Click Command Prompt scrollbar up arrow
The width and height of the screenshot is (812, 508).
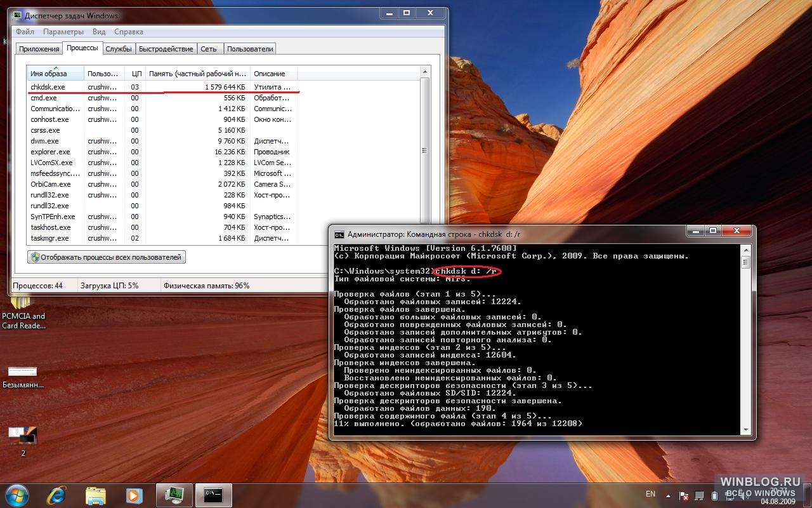pos(745,249)
